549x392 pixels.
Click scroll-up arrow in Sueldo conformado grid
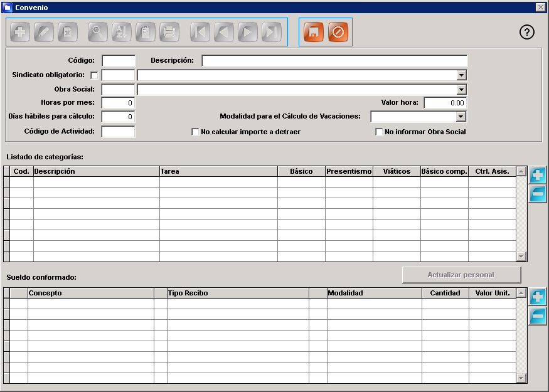tap(521, 294)
